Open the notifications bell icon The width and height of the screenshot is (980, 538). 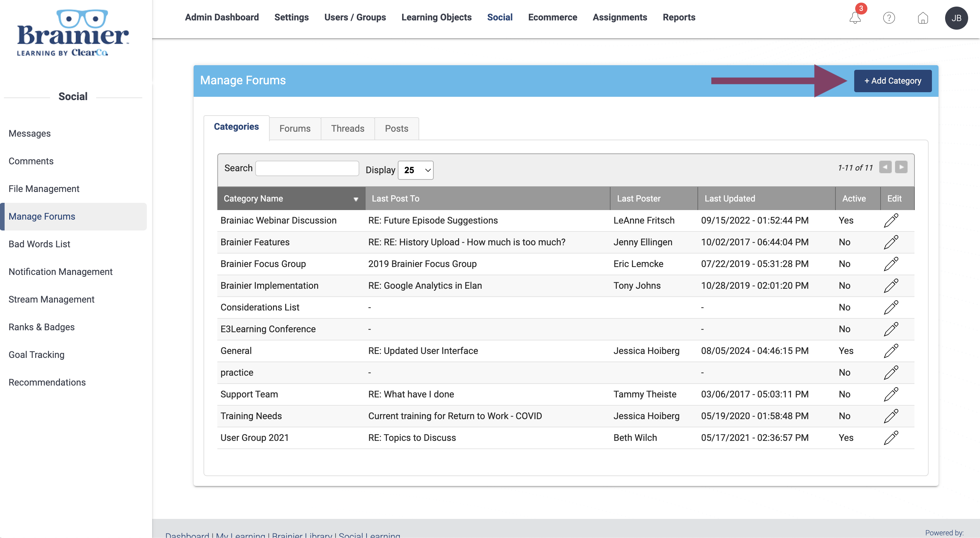(x=855, y=17)
